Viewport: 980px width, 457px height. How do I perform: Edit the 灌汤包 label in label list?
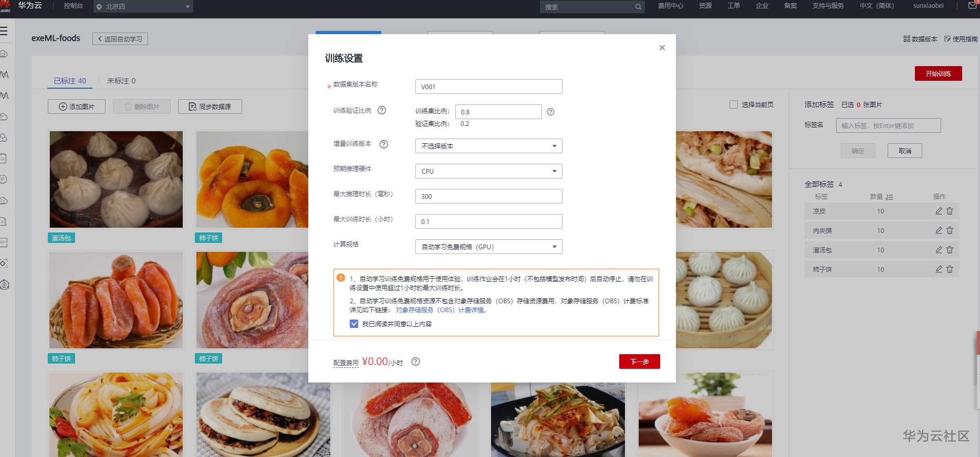click(x=939, y=250)
